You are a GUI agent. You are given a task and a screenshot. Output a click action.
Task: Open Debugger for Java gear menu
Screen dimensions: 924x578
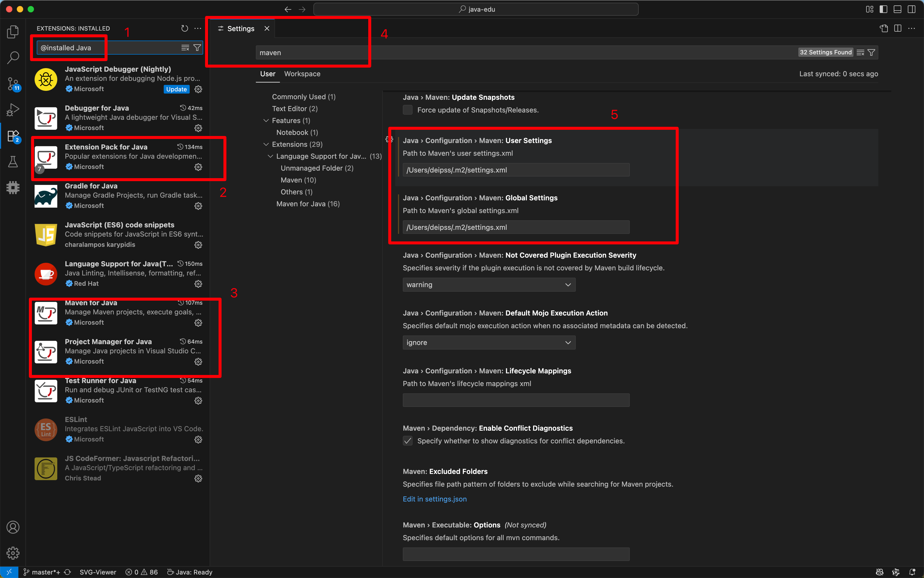pyautogui.click(x=198, y=128)
